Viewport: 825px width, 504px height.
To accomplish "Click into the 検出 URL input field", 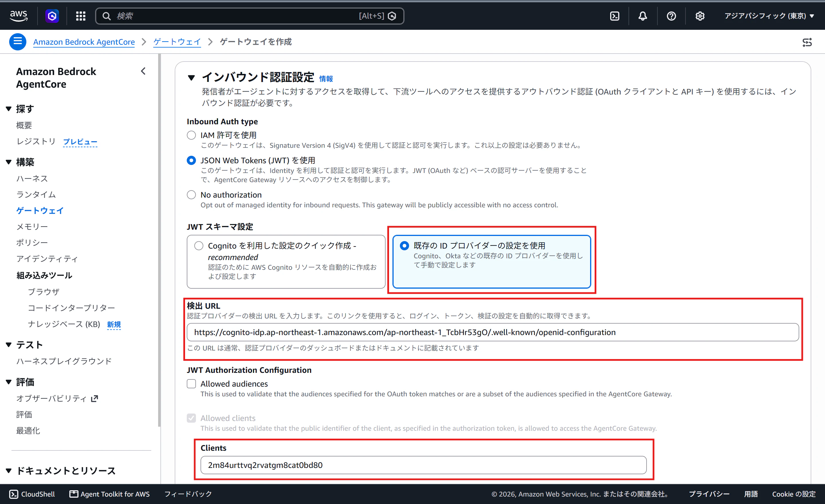I will (493, 332).
